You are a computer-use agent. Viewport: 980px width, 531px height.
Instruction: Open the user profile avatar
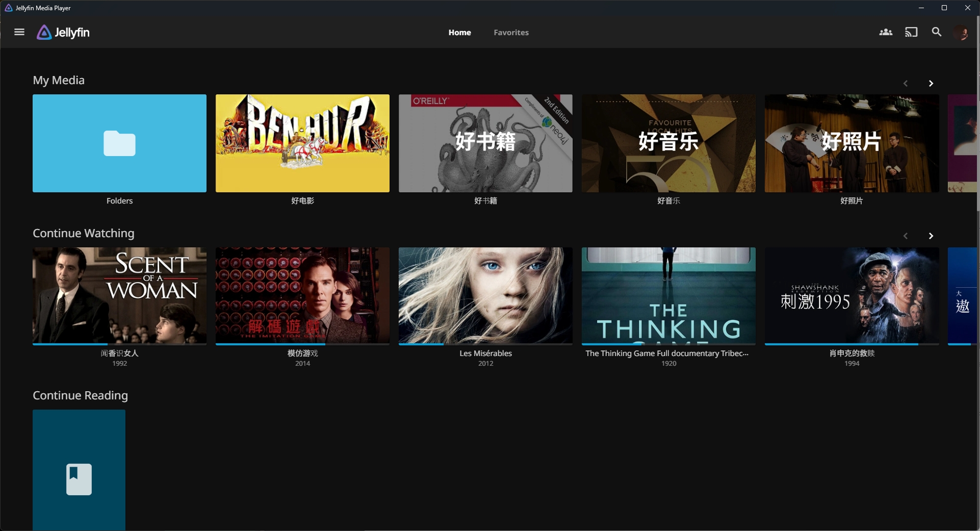click(961, 33)
